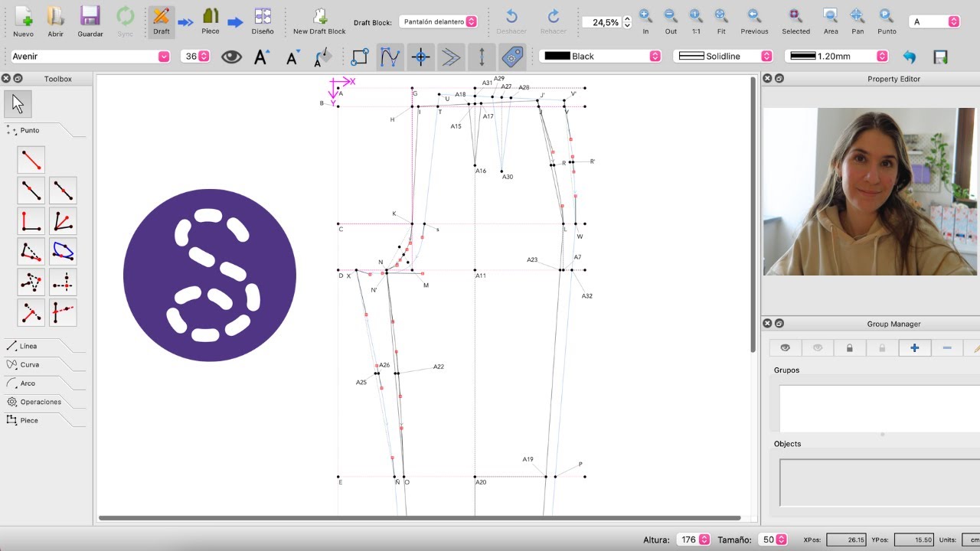Viewport: 980px width, 551px height.
Task: Select the point on bisector tool
Action: [x=64, y=221]
